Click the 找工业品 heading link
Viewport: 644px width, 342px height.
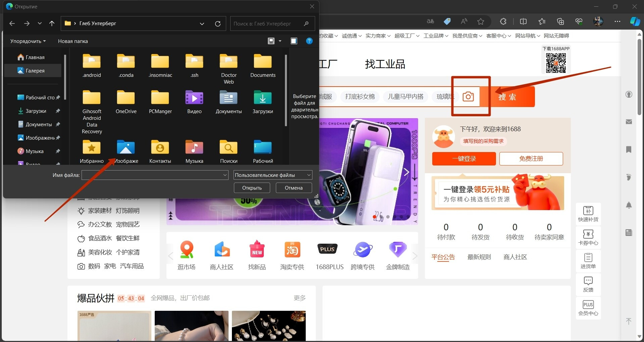click(385, 64)
